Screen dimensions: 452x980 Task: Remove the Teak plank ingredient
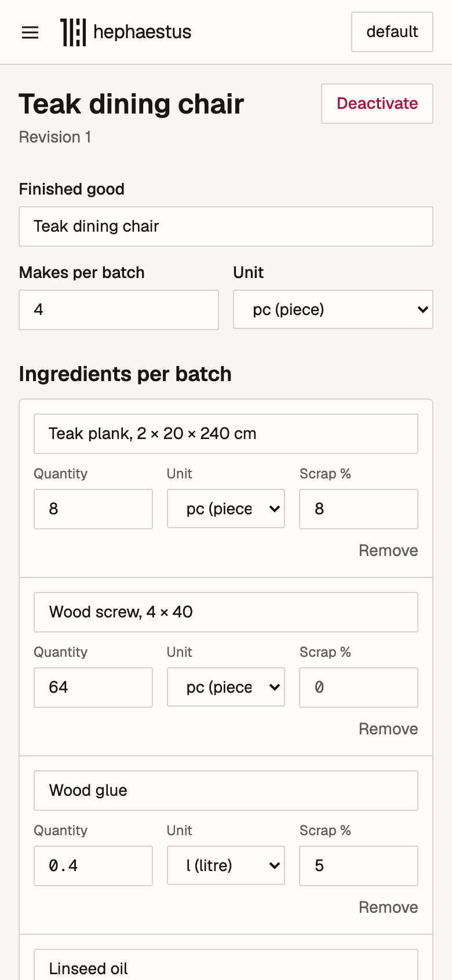(388, 550)
